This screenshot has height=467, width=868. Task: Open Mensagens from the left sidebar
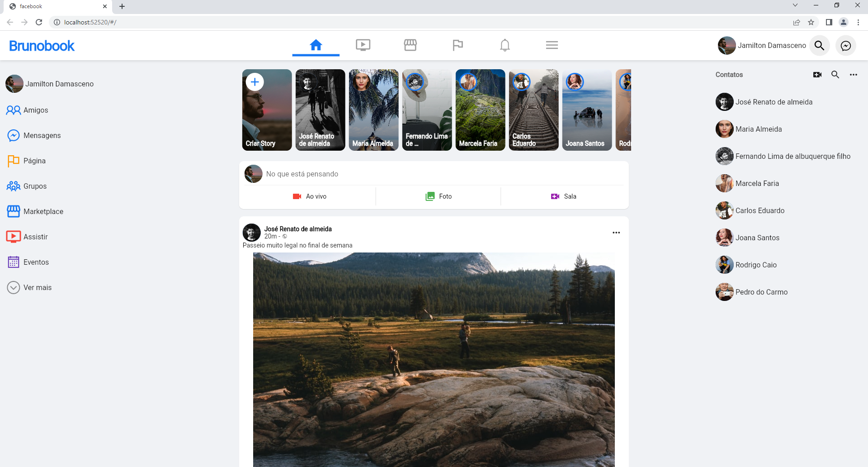click(x=42, y=135)
